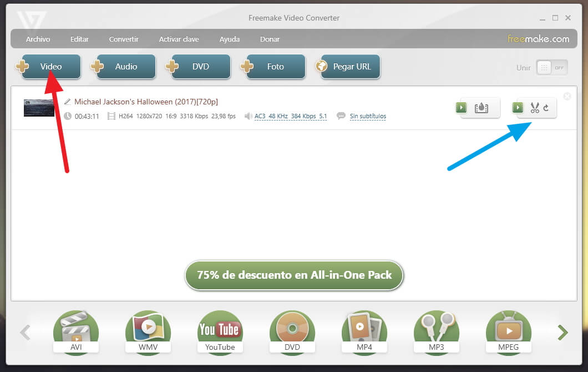588x372 pixels.
Task: Choose the MP4 output format
Action: [x=364, y=332]
